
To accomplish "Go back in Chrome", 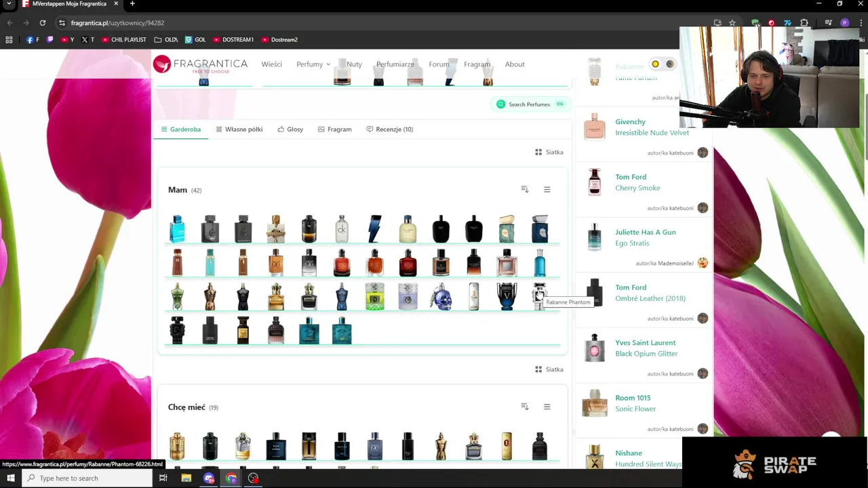I will click(x=9, y=23).
